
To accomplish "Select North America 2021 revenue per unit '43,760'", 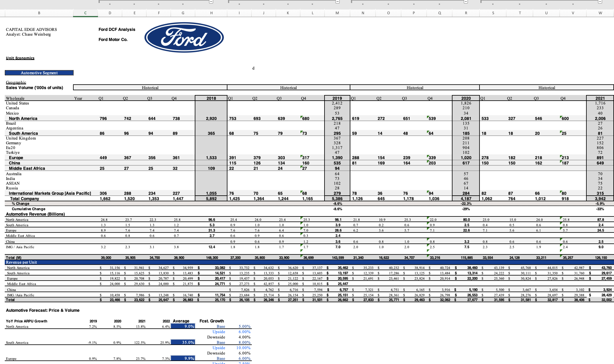I will tap(606, 268).
